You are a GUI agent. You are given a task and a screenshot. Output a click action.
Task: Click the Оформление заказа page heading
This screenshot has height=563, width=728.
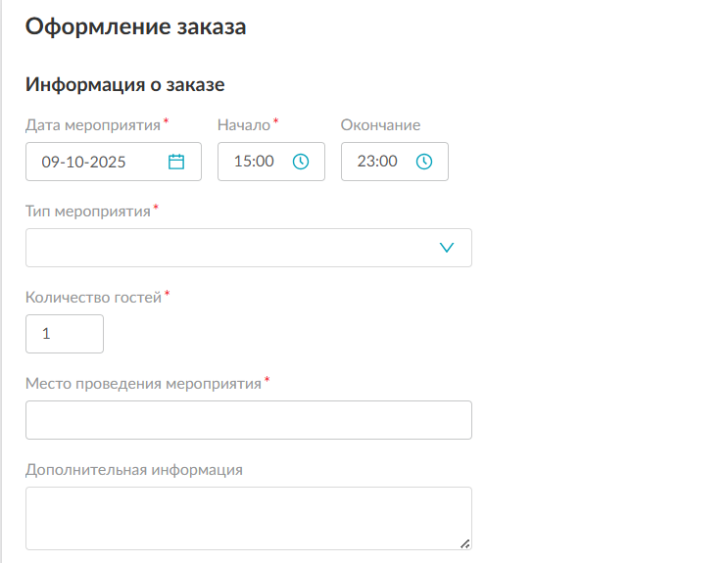[135, 27]
